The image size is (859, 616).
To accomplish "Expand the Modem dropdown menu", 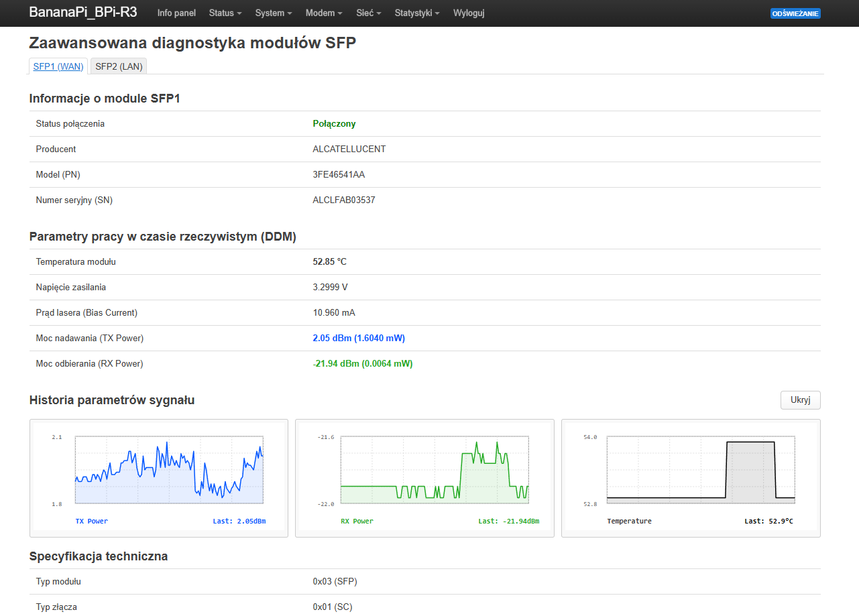I will 324,13.
